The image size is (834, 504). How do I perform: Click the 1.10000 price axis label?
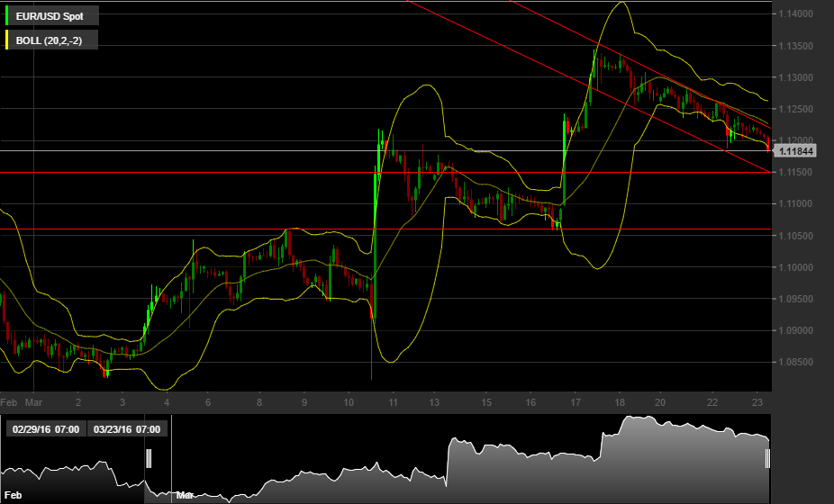click(x=800, y=267)
